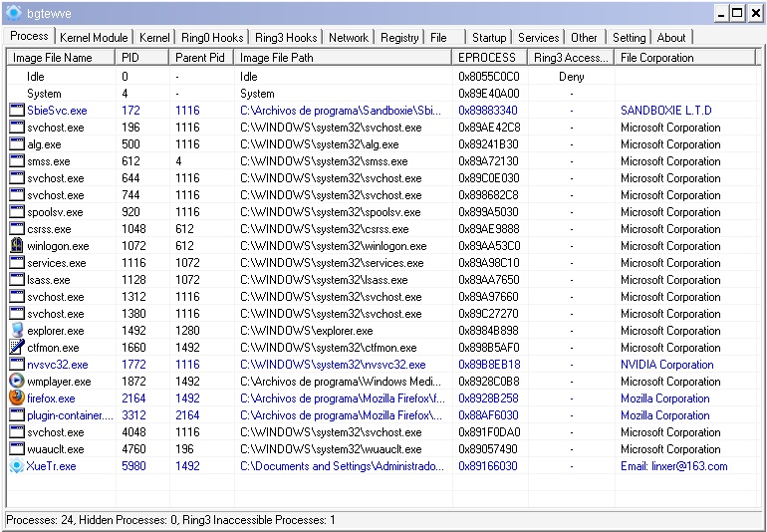The image size is (767, 532).
Task: Switch to the Kernel Module tab
Action: pyautogui.click(x=94, y=38)
